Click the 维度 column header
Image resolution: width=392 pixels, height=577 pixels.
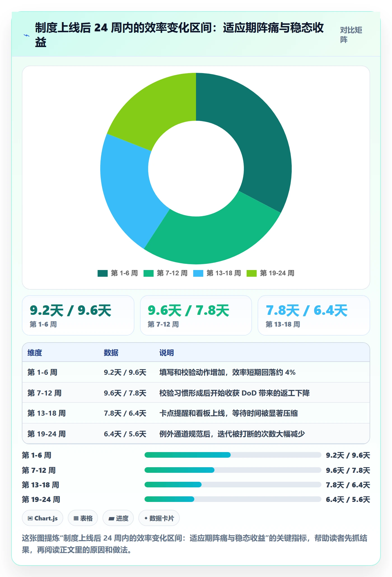(x=35, y=353)
